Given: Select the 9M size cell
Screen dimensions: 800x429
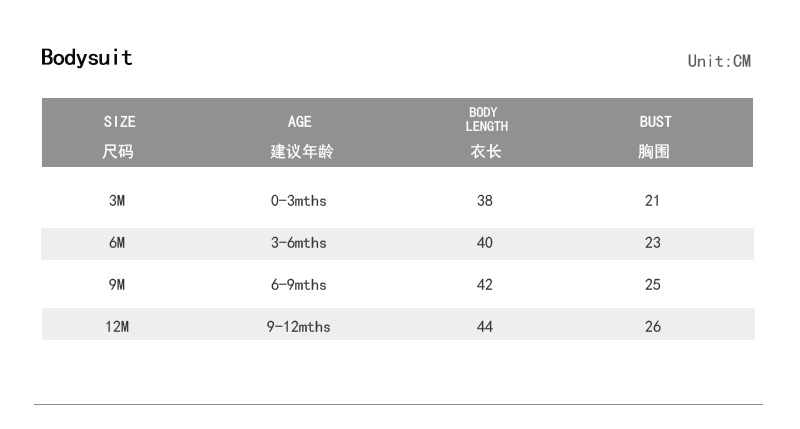Looking at the screenshot, I should tap(117, 285).
